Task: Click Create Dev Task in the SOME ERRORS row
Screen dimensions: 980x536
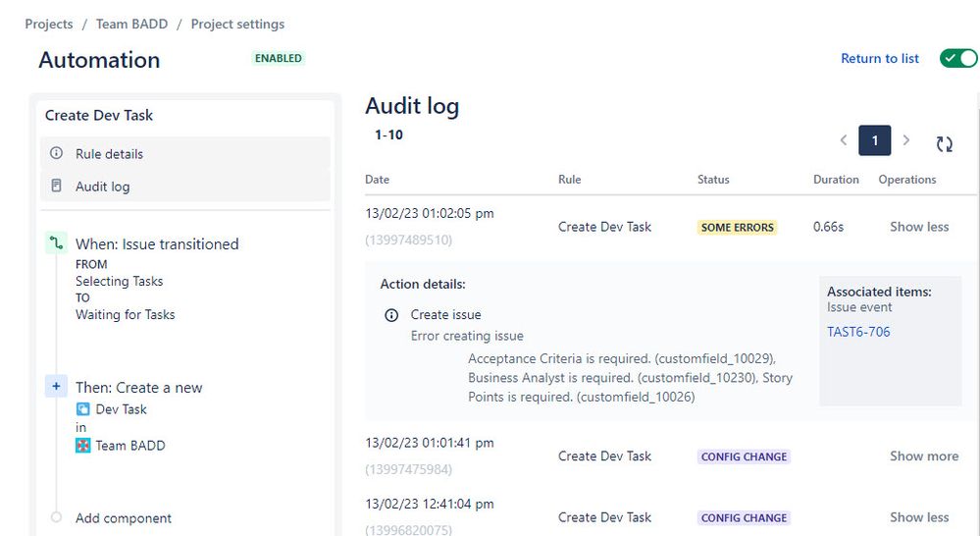Action: click(604, 227)
